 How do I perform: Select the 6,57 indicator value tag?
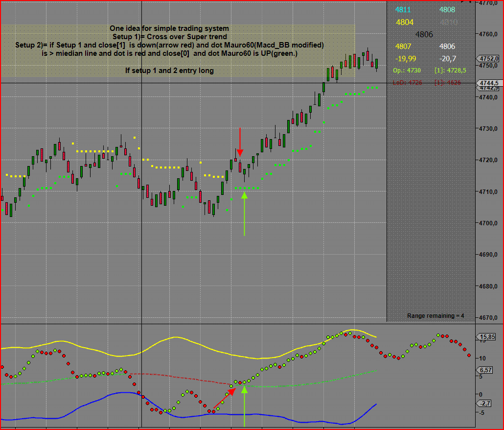click(486, 370)
